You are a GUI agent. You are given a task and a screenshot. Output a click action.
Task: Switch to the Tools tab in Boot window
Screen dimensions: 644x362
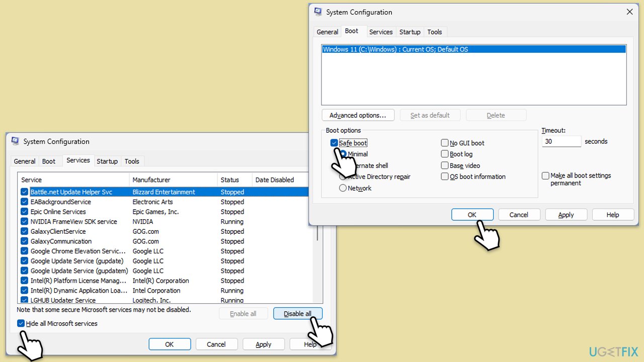point(434,32)
